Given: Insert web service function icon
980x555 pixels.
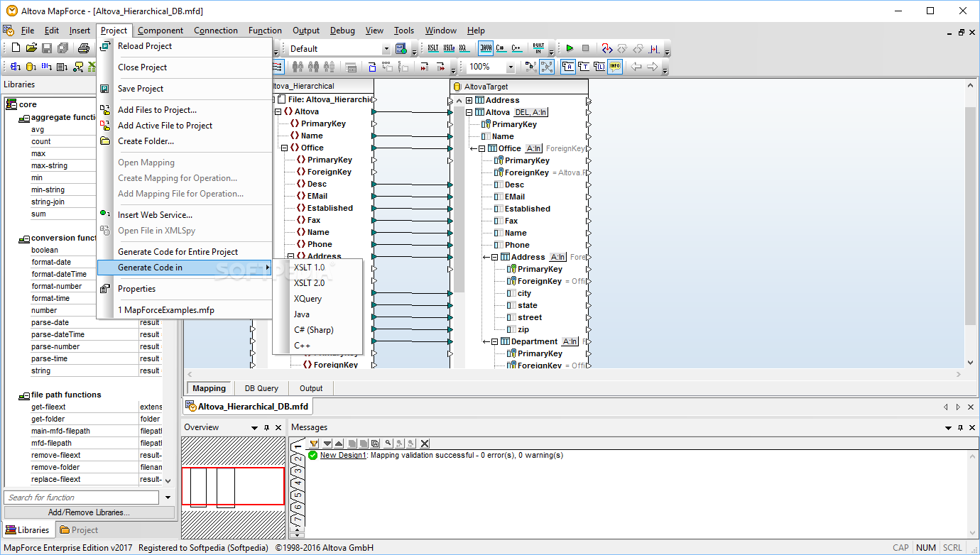Looking at the screenshot, I should coord(78,67).
